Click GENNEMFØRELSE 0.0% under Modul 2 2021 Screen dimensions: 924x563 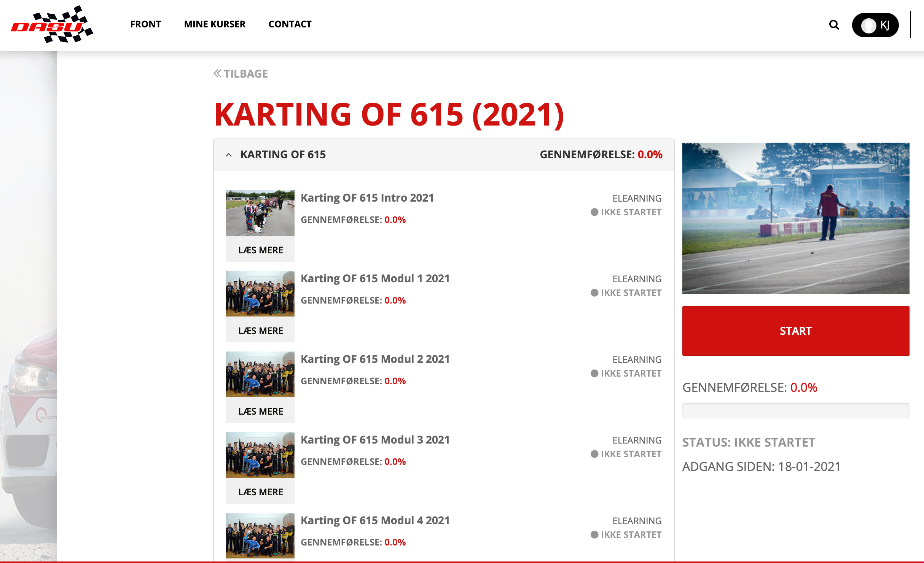point(353,381)
